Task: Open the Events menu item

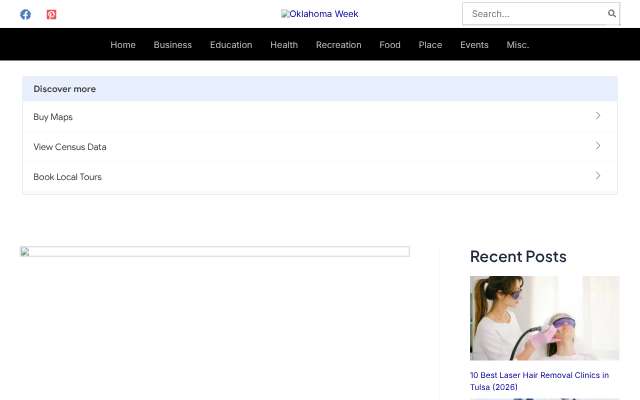Action: click(474, 45)
